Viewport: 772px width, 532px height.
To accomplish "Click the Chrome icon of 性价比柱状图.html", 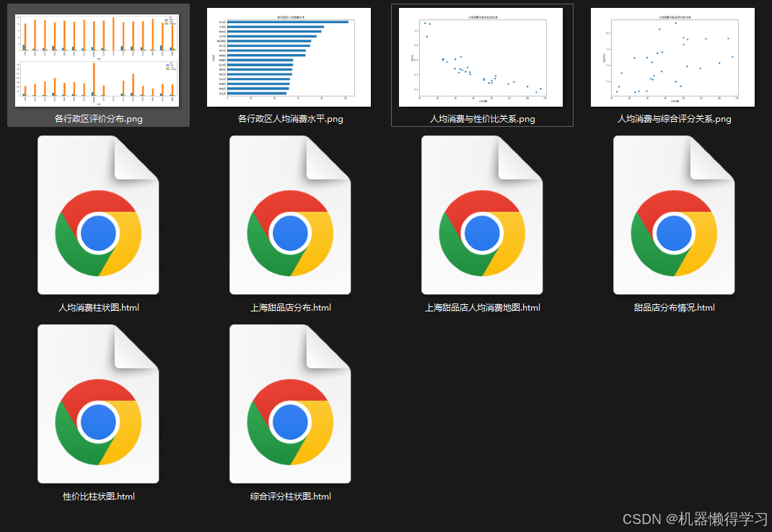I will (98, 422).
